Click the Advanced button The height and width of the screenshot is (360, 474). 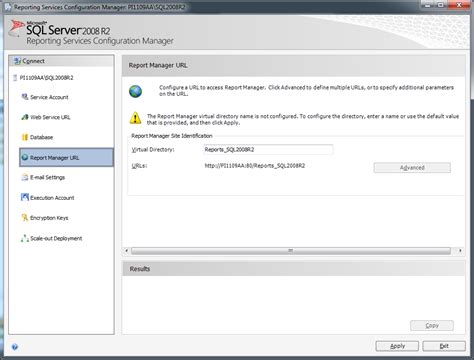point(412,168)
